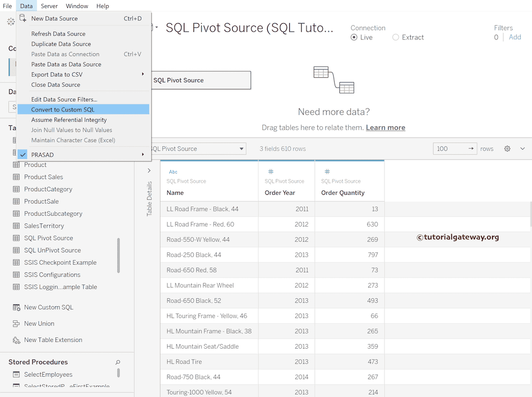Expand the Table Details panel chevron
This screenshot has height=397, width=532.
tap(149, 170)
